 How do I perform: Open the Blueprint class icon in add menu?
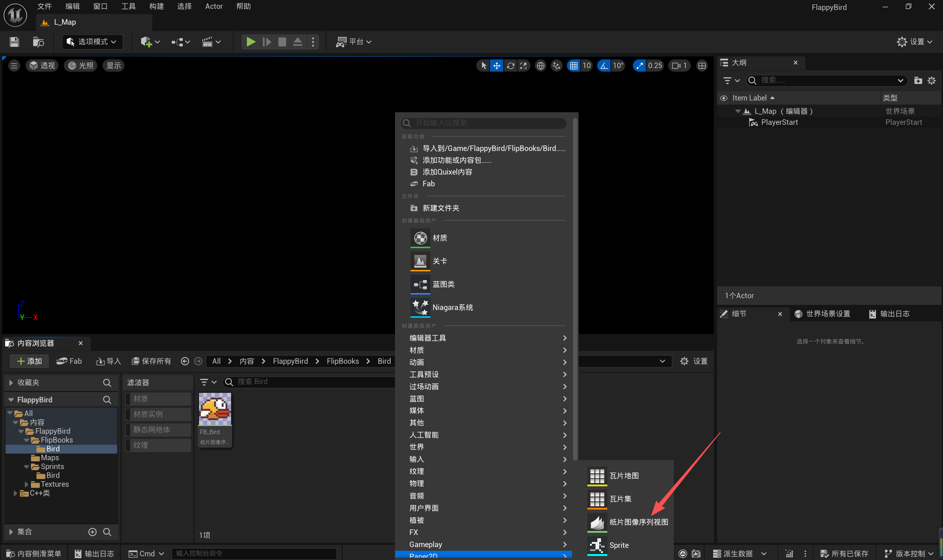(x=420, y=284)
